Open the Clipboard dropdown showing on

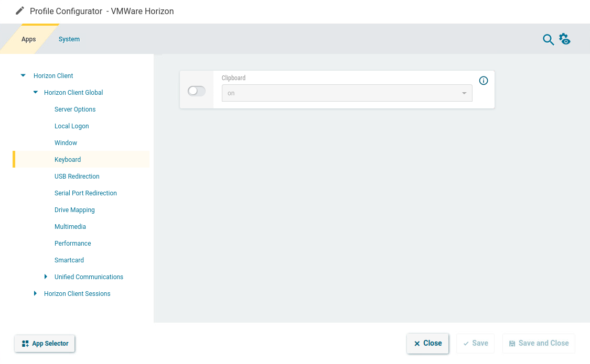(x=347, y=93)
